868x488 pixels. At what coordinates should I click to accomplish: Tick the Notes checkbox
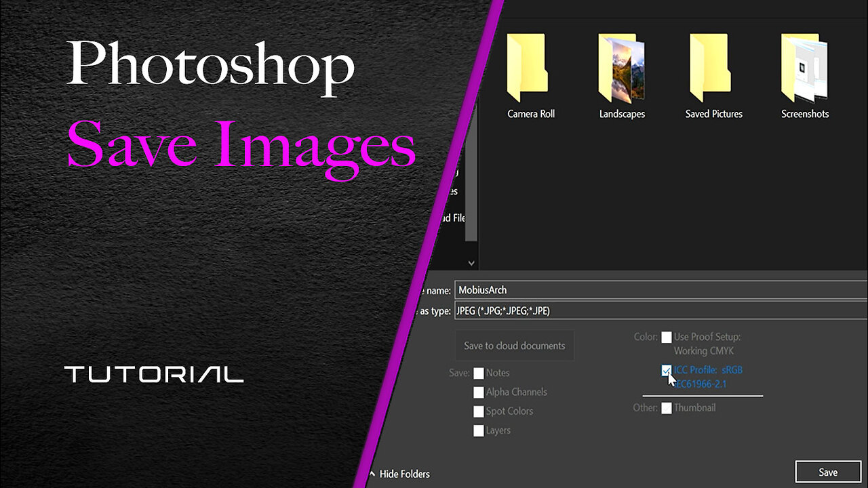click(x=479, y=373)
